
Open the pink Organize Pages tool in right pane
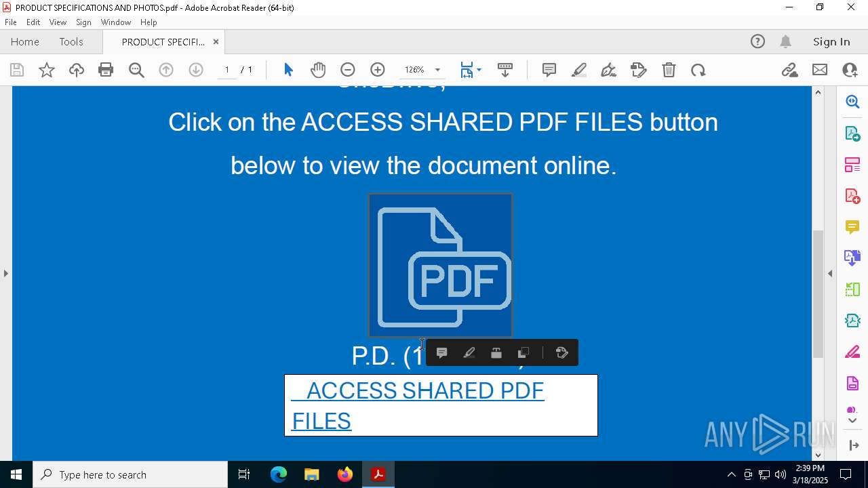(x=852, y=165)
